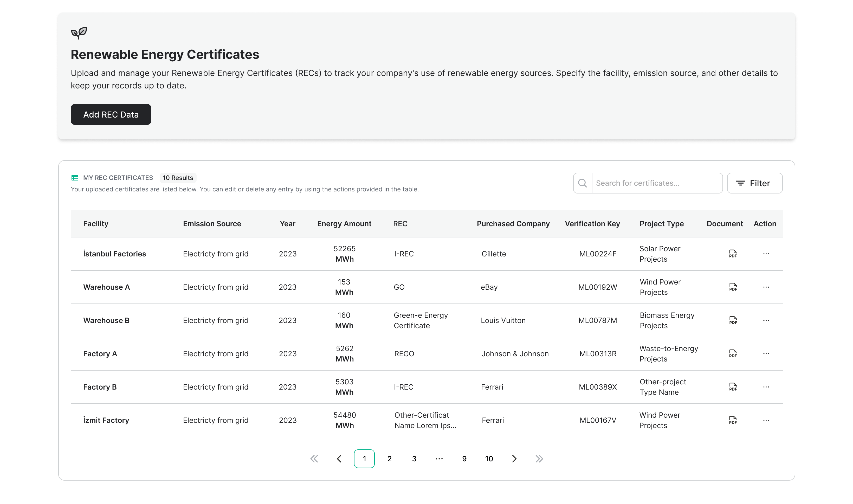Click the green table icon beside MY REC CERTIFICATES
Screen dimensions: 853x504
[x=75, y=178]
